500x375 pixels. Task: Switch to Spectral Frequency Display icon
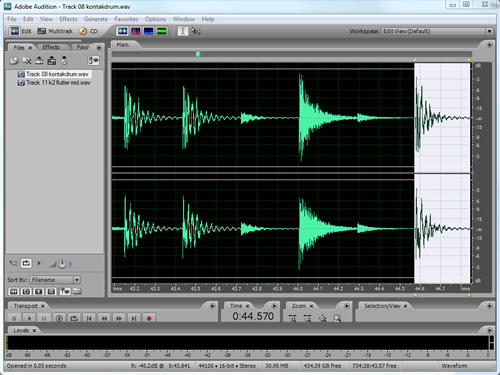(136, 31)
